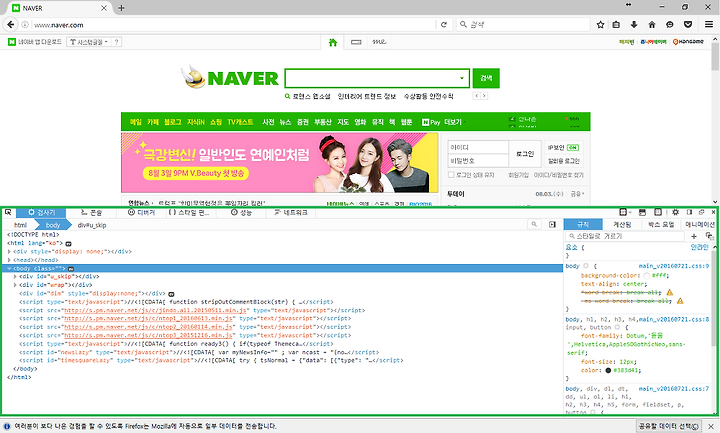Switch to the Style Editor devtools tab
This screenshot has height=433, width=720.
point(189,213)
